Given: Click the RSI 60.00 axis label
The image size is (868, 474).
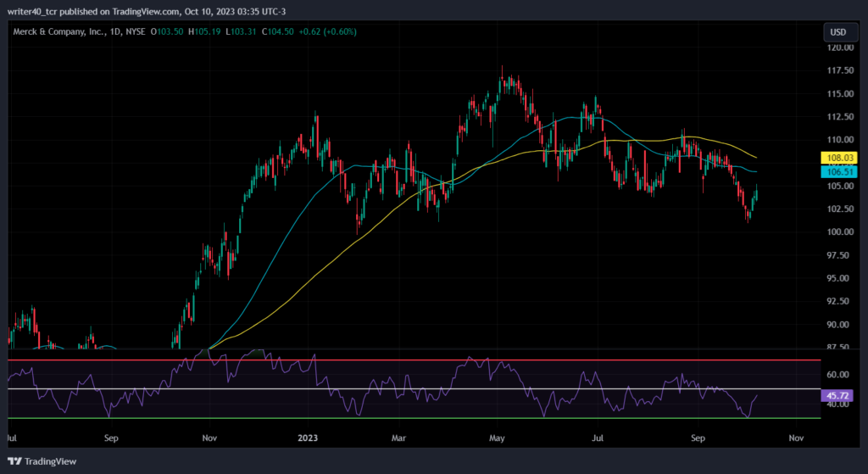Looking at the screenshot, I should pyautogui.click(x=838, y=374).
